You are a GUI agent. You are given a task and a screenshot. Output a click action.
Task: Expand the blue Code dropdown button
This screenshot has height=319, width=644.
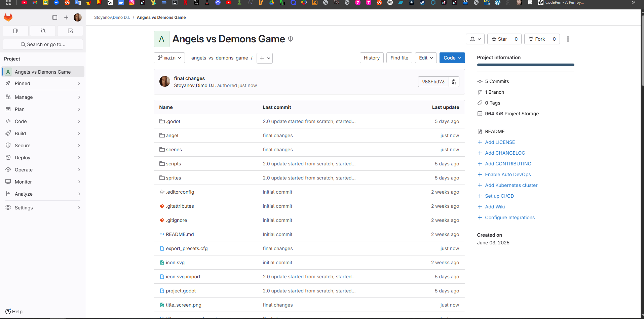pyautogui.click(x=452, y=58)
